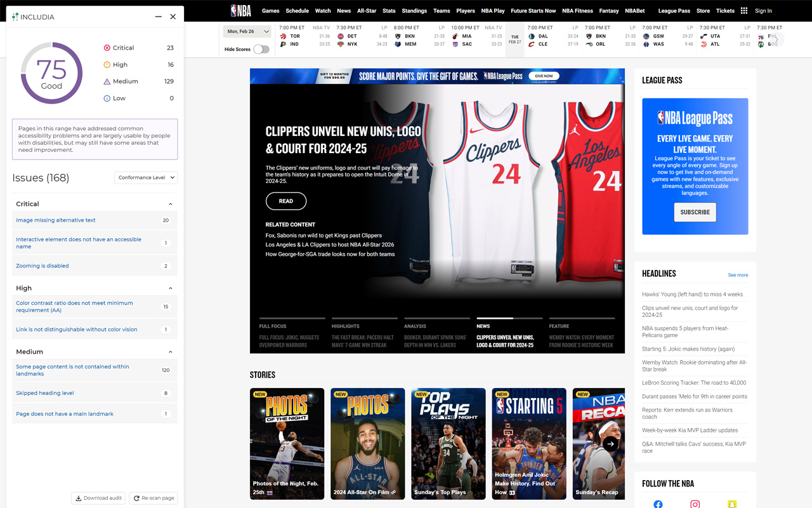
Task: Open Fox, Sabonis run wild related link
Action: coord(324,236)
